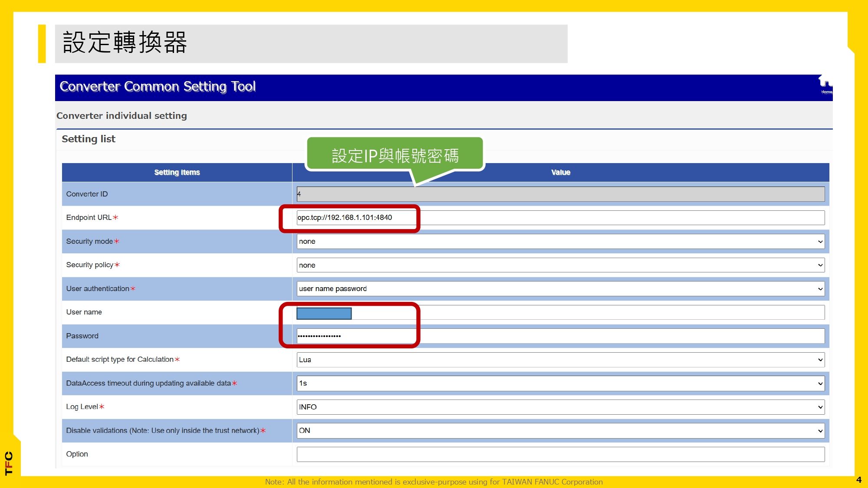Open Default script type for Calculation dropdown

point(561,360)
